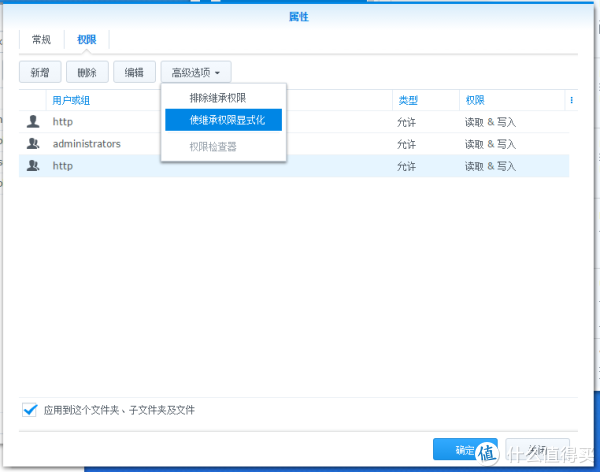The width and height of the screenshot is (600, 472).
Task: Click the 类型 column header
Action: (408, 100)
